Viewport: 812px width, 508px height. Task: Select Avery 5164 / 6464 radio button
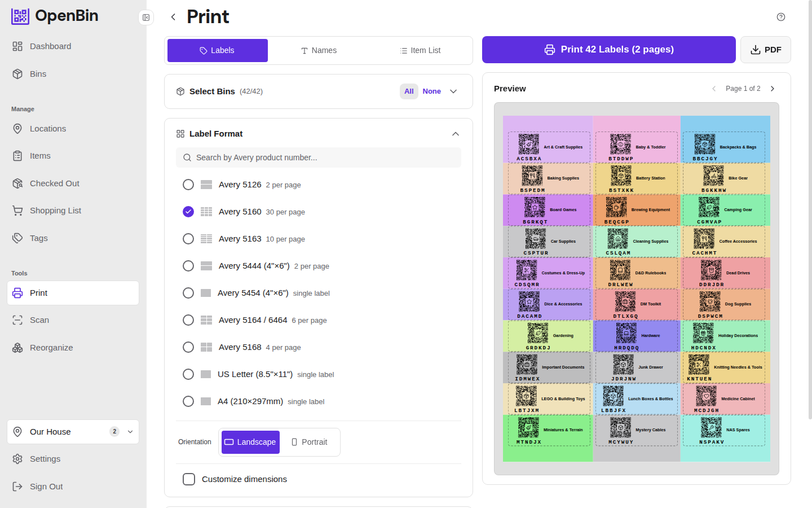188,320
